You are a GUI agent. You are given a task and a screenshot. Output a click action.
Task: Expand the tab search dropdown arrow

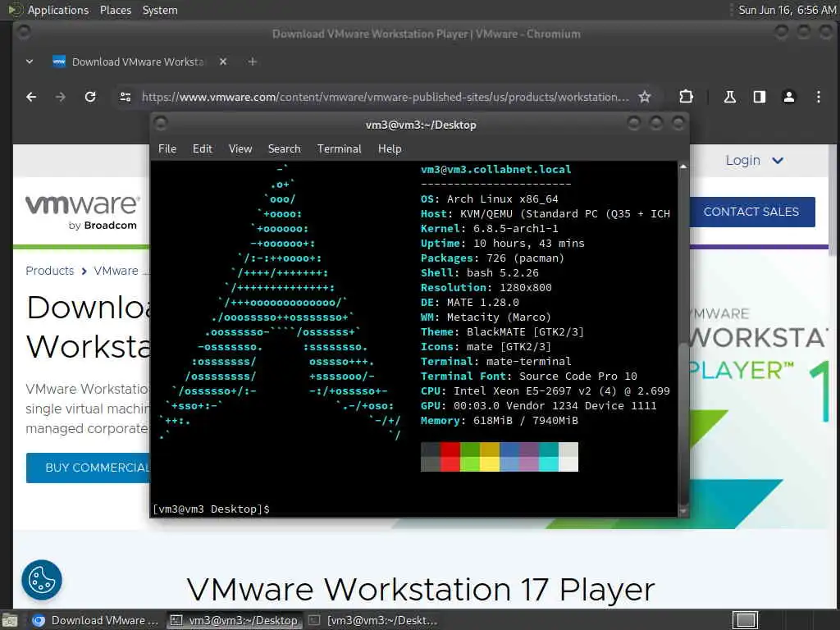[30, 62]
